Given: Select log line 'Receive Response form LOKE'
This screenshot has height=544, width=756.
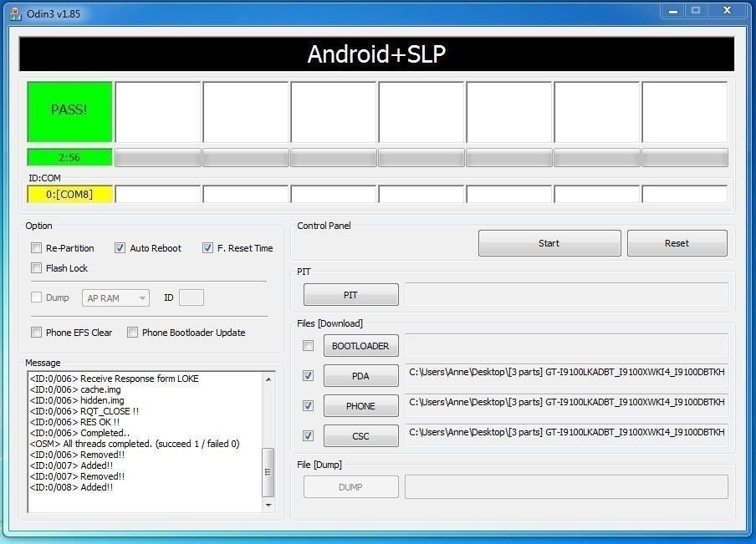Looking at the screenshot, I should point(115,379).
